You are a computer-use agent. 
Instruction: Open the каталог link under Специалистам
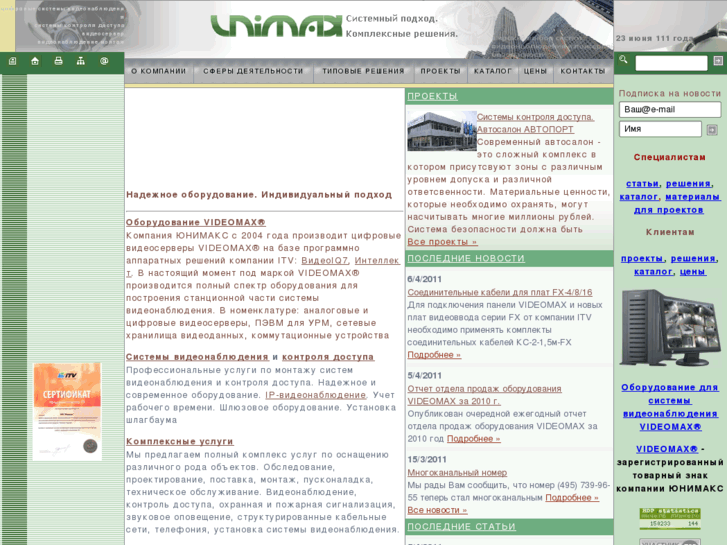(x=639, y=197)
